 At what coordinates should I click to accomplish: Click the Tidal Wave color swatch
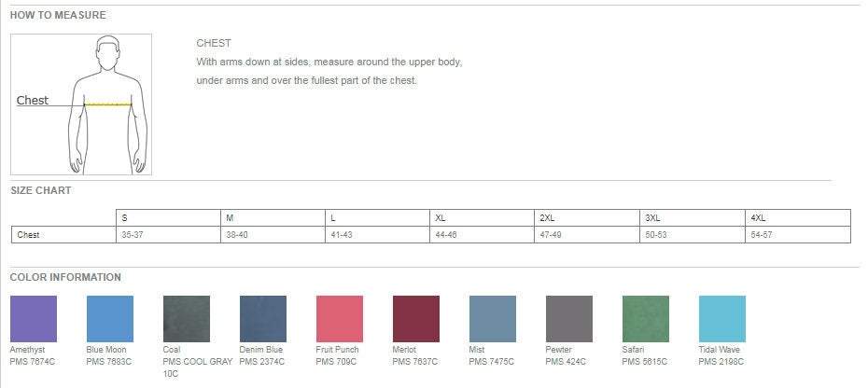point(721,319)
